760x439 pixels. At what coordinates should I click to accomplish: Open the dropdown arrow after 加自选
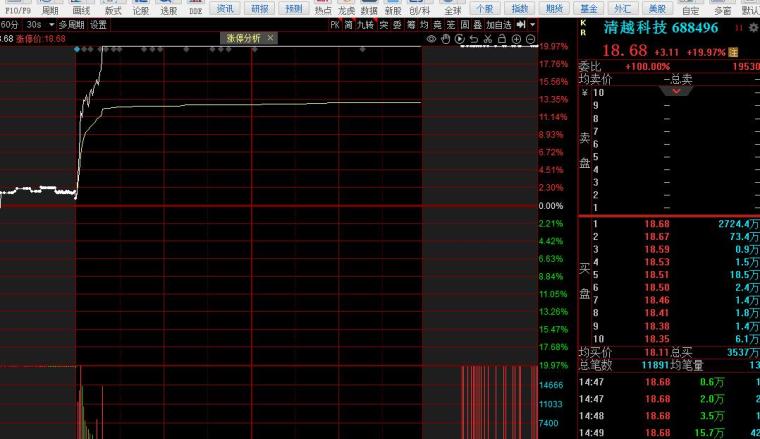[x=532, y=24]
